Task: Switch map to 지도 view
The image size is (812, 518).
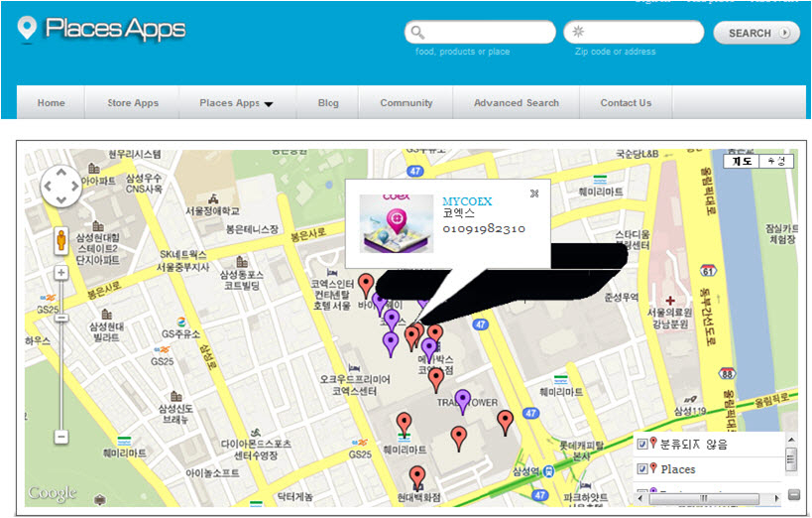Action: (x=741, y=162)
